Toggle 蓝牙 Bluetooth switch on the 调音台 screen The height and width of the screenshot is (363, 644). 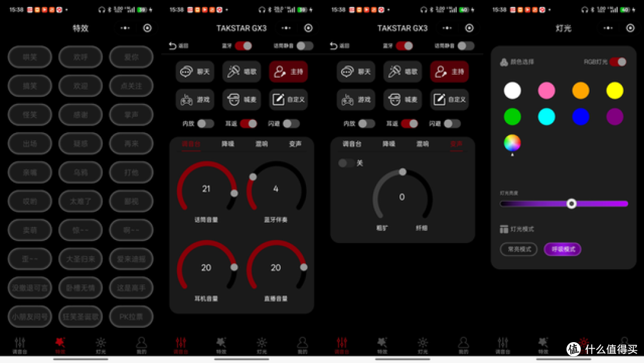coord(243,46)
